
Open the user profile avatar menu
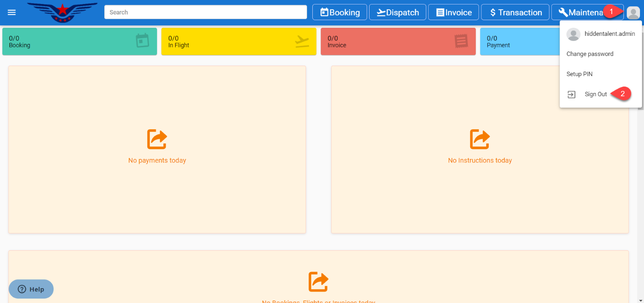point(633,12)
